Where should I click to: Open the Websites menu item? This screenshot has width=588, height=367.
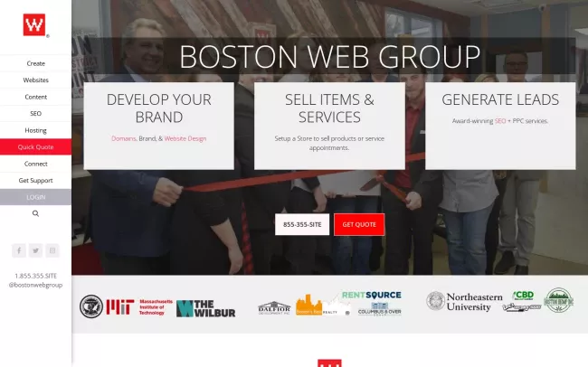click(35, 80)
